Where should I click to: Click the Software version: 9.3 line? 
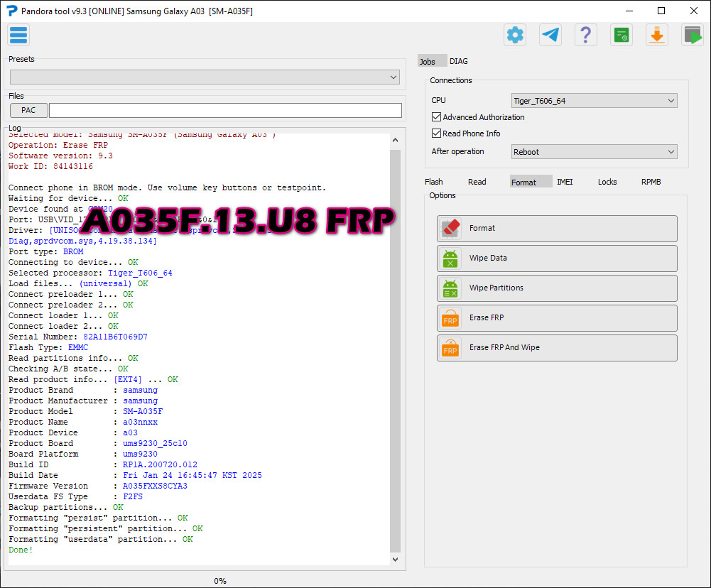(61, 156)
